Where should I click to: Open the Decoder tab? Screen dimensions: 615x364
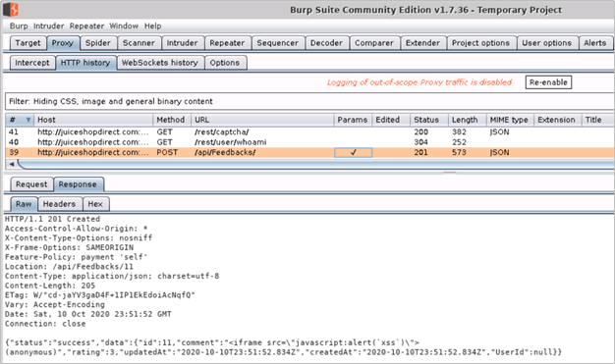pyautogui.click(x=326, y=43)
